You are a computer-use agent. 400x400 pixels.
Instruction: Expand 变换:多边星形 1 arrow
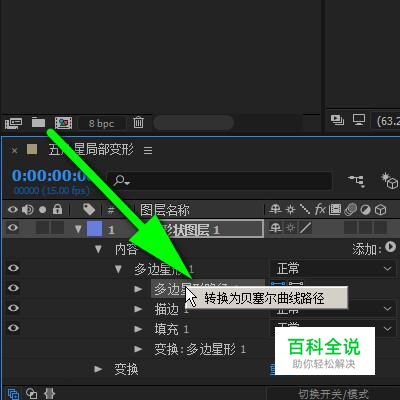point(138,349)
